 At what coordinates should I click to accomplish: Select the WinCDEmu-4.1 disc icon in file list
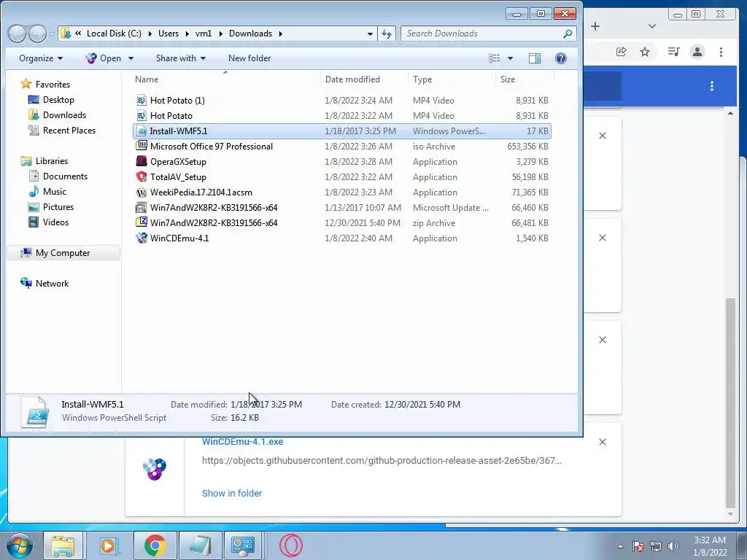(x=141, y=238)
